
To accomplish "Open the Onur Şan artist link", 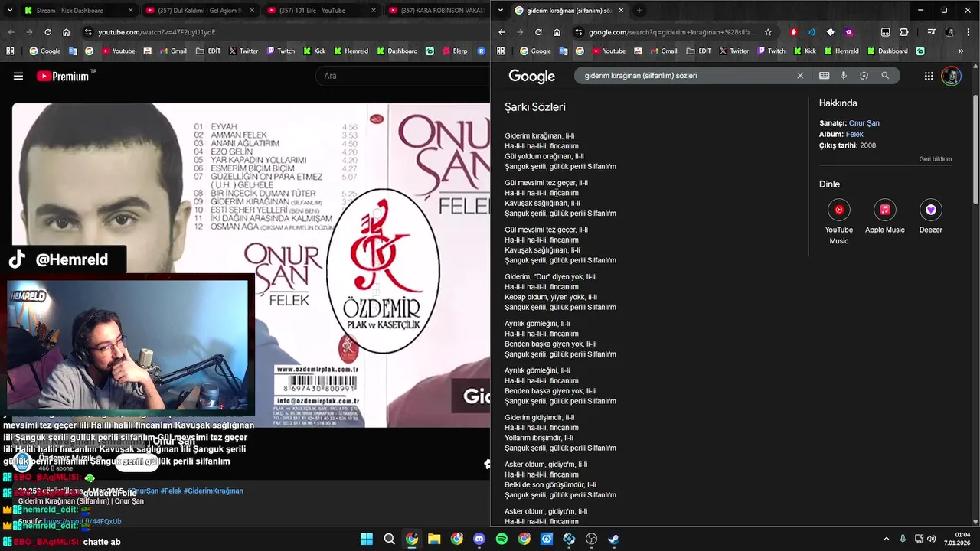I will [x=864, y=123].
